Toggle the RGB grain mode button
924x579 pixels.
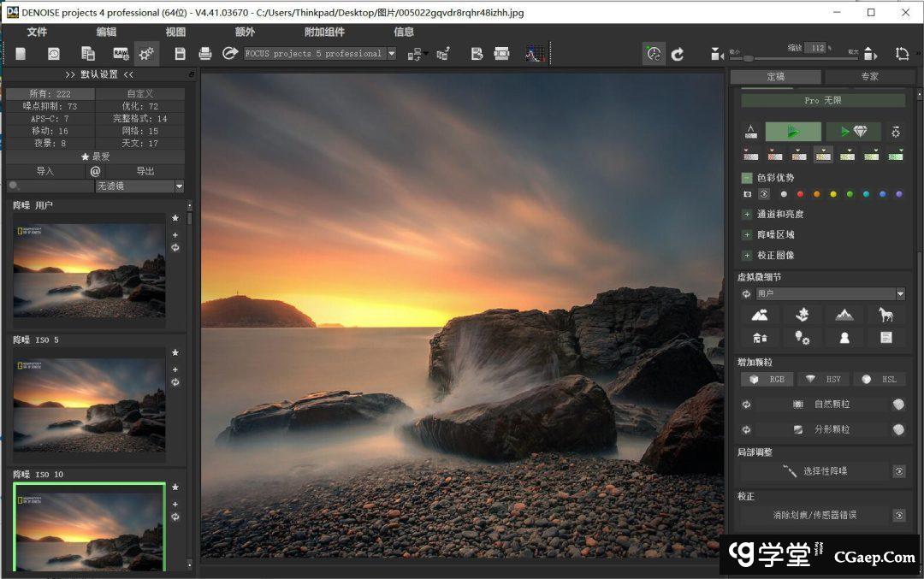[767, 379]
